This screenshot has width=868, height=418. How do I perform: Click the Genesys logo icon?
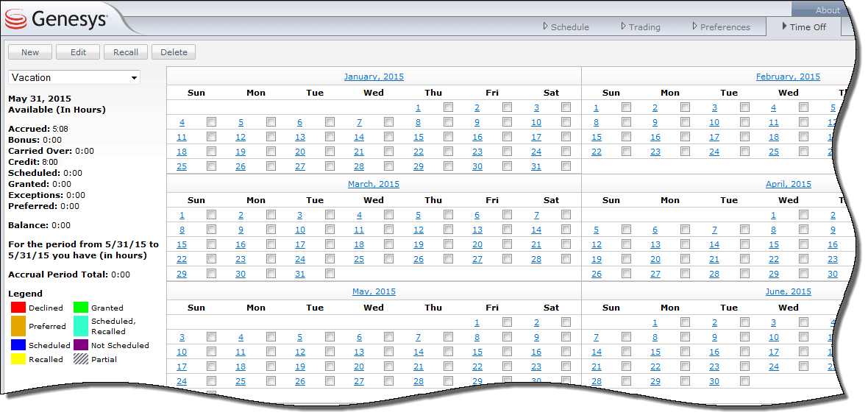pos(16,19)
